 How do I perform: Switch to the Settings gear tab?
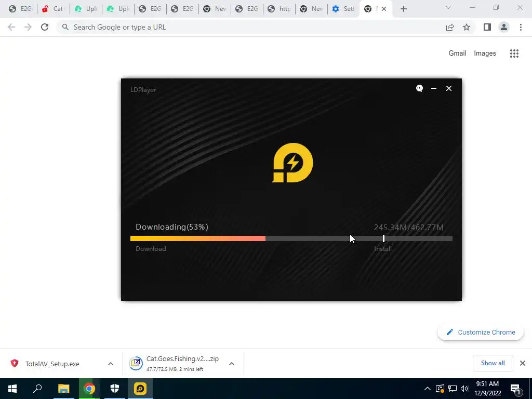tap(343, 9)
